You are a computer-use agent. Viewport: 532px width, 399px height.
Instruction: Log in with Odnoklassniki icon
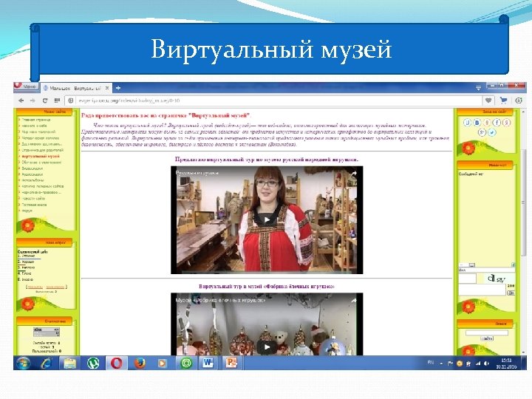point(487,123)
